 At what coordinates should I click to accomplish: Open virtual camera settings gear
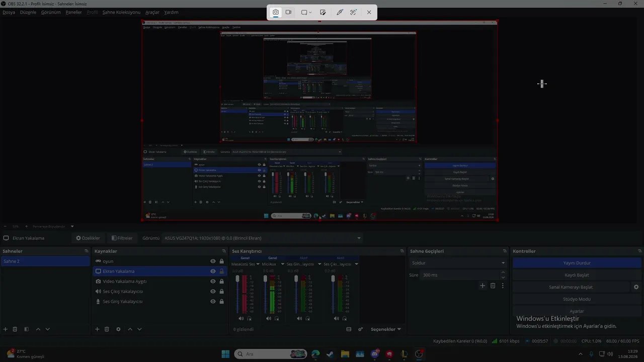636,287
